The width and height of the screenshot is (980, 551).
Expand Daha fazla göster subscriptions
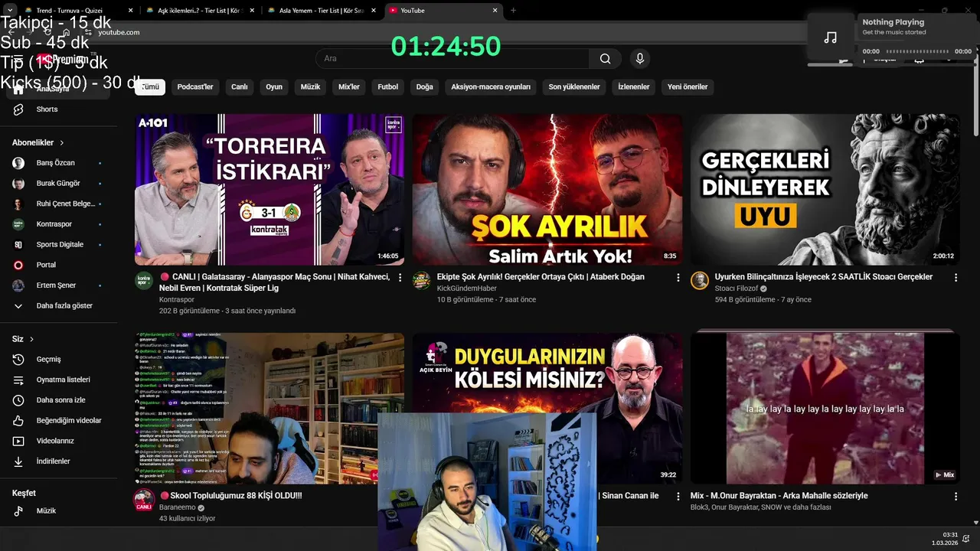[58, 306]
